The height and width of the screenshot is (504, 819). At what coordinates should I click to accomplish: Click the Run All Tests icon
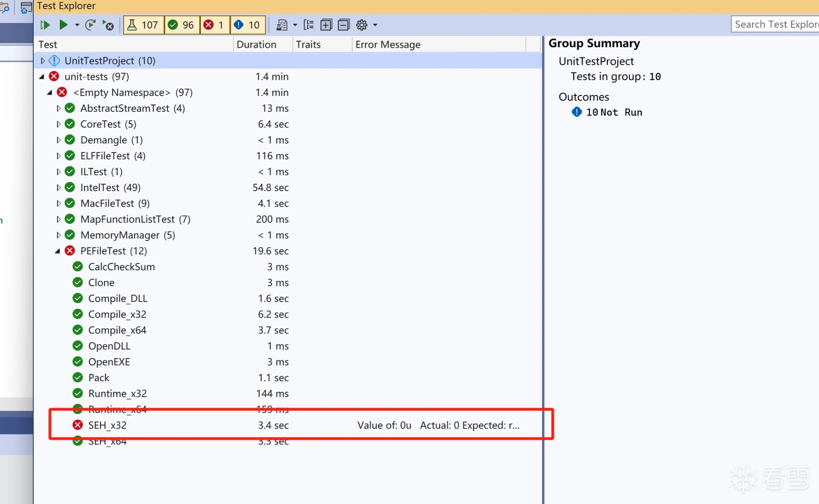coord(45,25)
